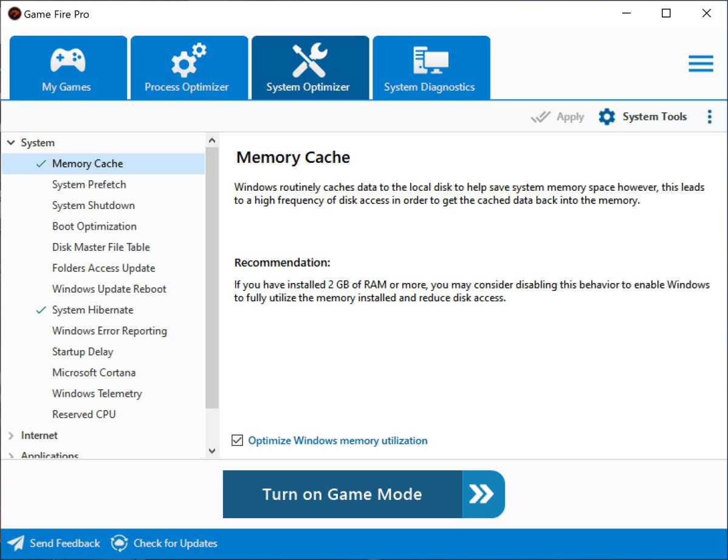Click the sidebar scroll down arrow

[212, 451]
